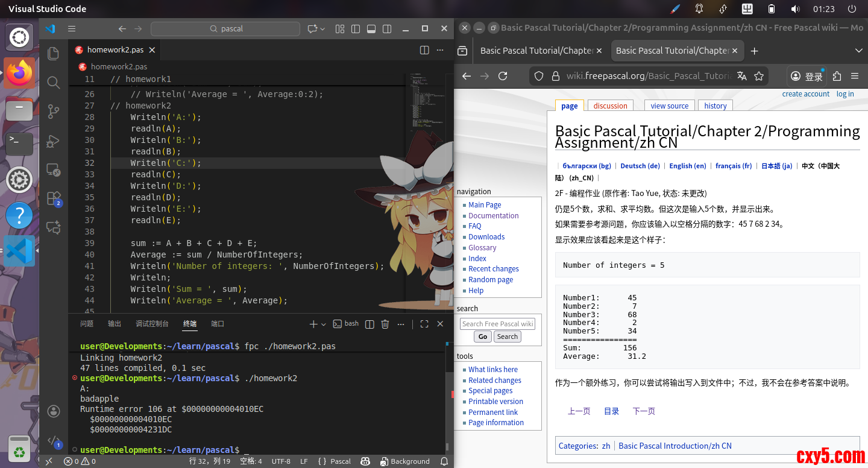This screenshot has height=468, width=868.
Task: Open the Explorer view in activity bar
Action: pyautogui.click(x=54, y=53)
